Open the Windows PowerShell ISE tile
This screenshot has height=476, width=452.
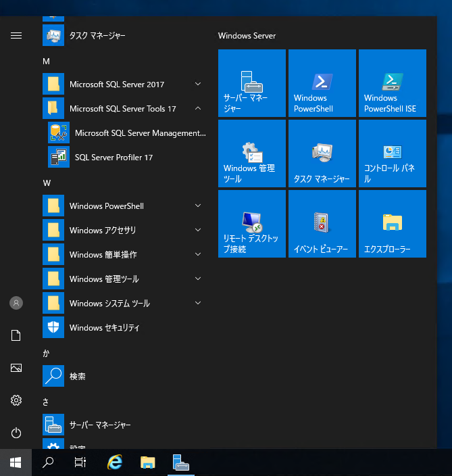pos(392,83)
